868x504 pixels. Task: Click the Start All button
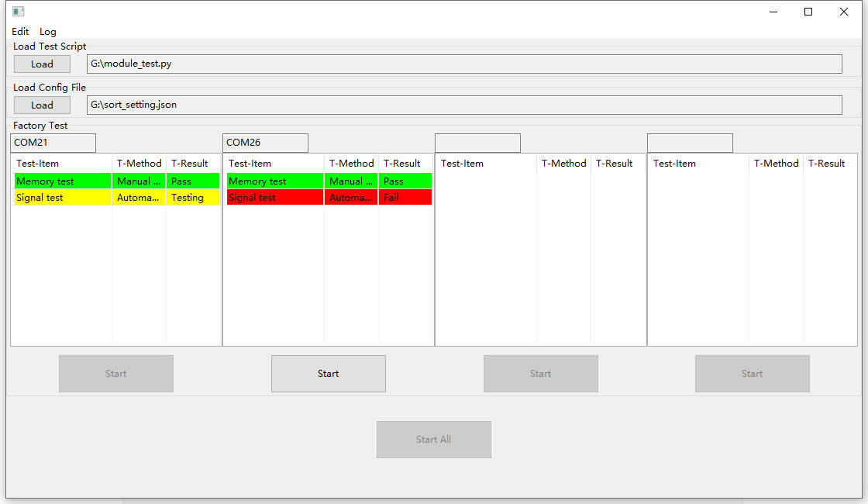tap(433, 440)
